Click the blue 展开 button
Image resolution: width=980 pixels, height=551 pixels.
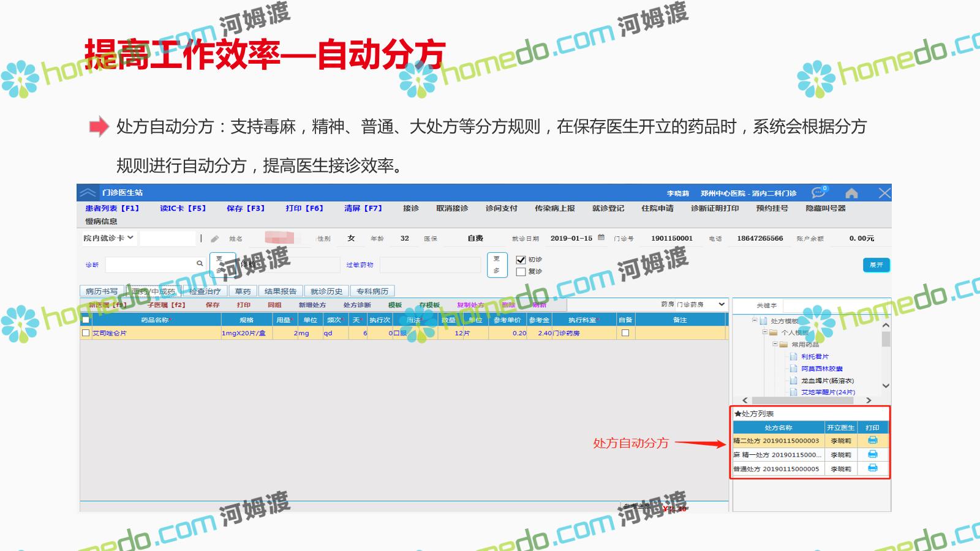pos(876,265)
